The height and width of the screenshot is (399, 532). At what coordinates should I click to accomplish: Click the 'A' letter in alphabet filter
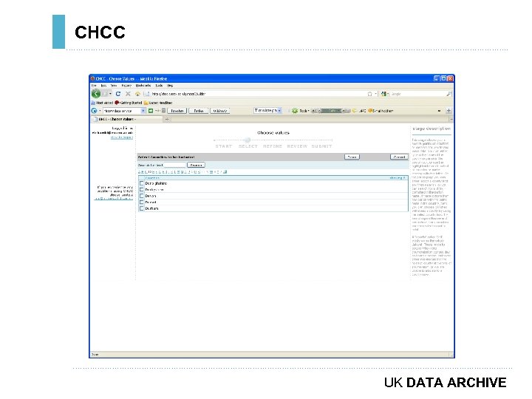coord(139,172)
